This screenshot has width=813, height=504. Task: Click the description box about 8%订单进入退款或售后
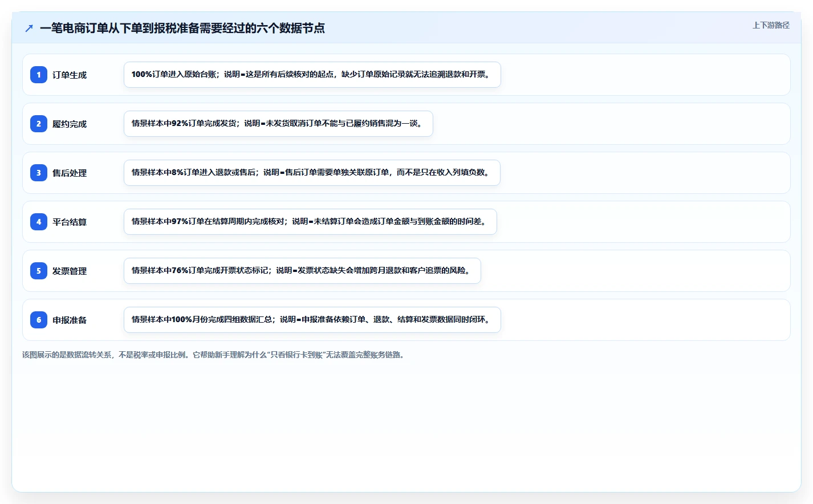tap(312, 173)
